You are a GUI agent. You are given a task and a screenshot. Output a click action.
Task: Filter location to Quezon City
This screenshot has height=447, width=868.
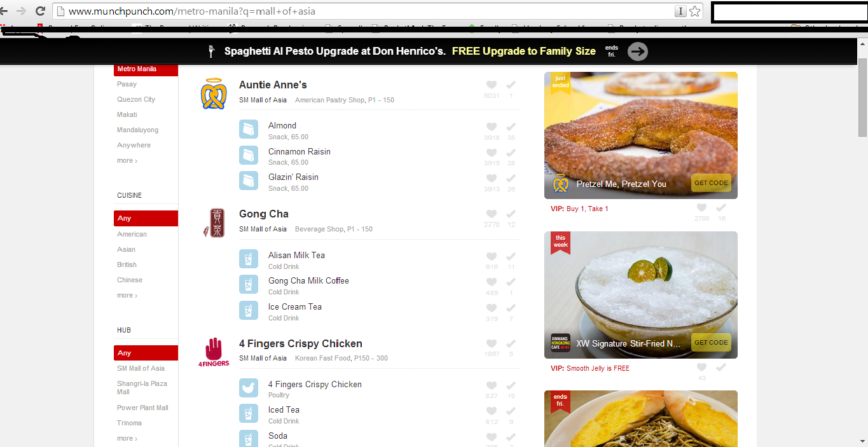coord(136,100)
